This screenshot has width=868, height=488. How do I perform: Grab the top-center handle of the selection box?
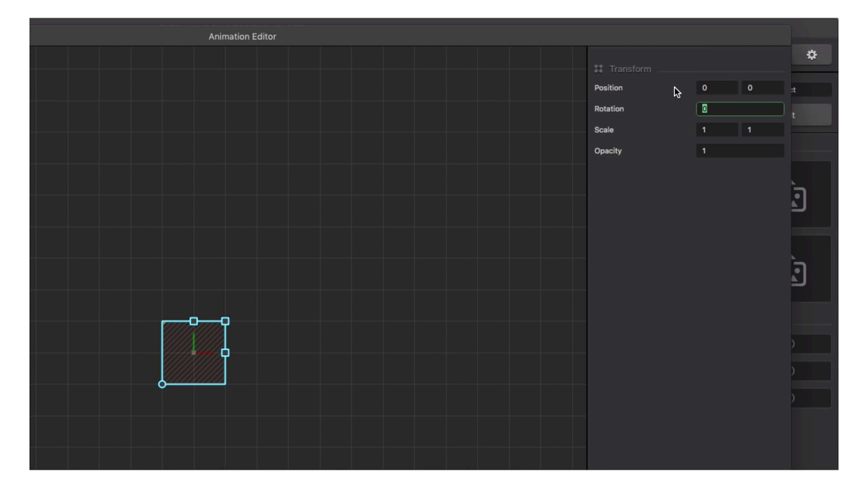point(194,321)
